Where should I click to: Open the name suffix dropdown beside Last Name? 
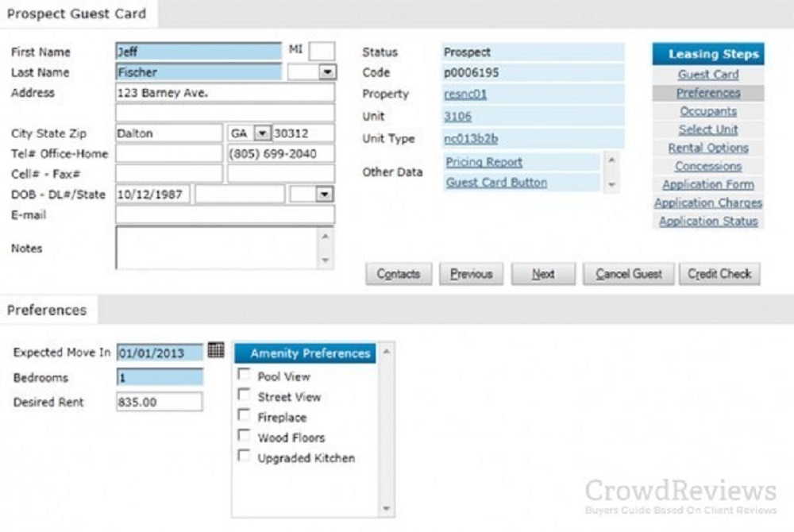pos(327,72)
